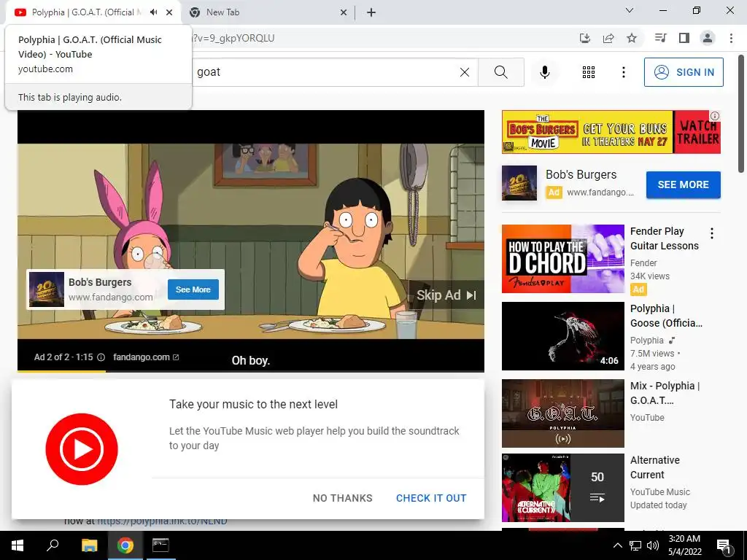This screenshot has width=747, height=560.
Task: Open the Alternative Current playlist title
Action: click(x=654, y=467)
